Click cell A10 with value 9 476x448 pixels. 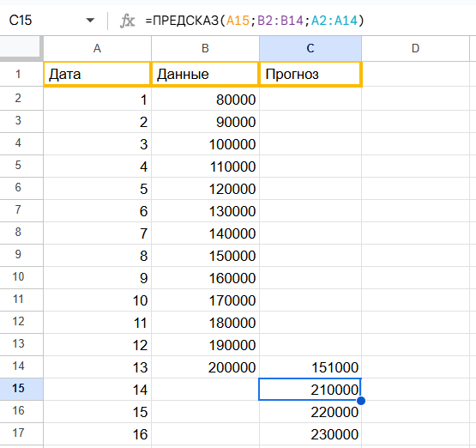(x=97, y=277)
